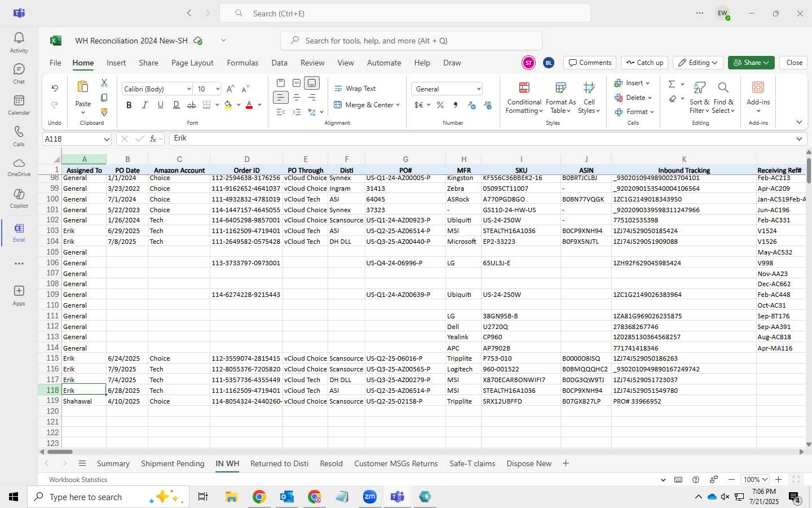Click the green Share button
Image resolution: width=812 pixels, height=508 pixels.
pyautogui.click(x=751, y=63)
